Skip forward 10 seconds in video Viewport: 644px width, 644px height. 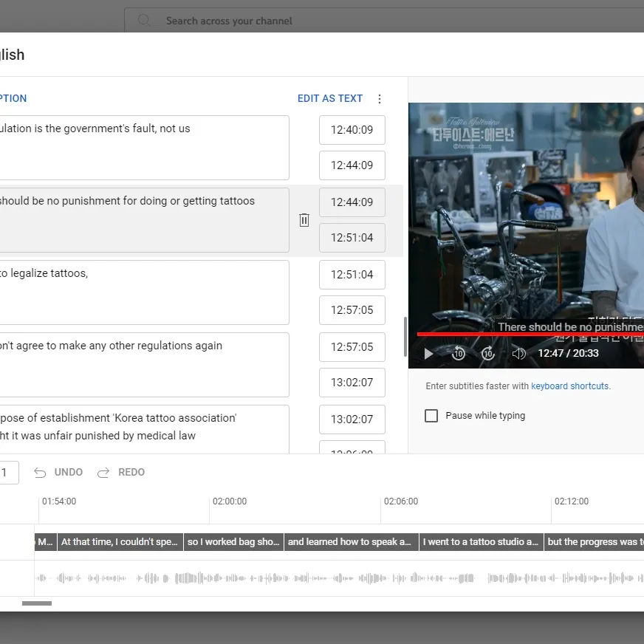coord(488,354)
